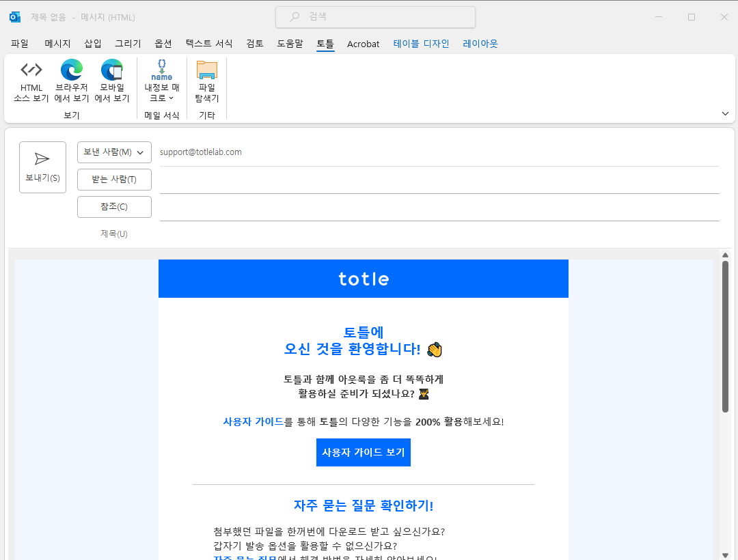Send the message with 보내기(S)
The width and height of the screenshot is (738, 560).
[x=42, y=167]
